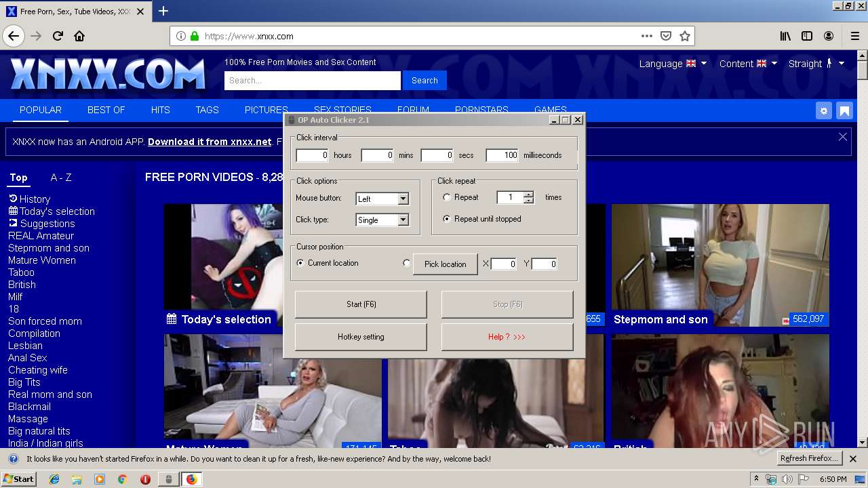Viewport: 868px width, 488px height.
Task: Launch Opera from the taskbar
Action: coord(145,479)
